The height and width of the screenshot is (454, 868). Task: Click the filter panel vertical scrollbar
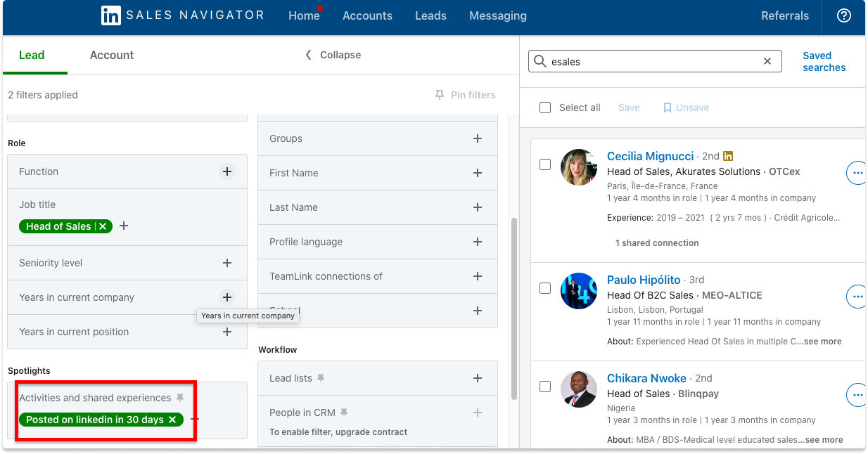tap(514, 309)
